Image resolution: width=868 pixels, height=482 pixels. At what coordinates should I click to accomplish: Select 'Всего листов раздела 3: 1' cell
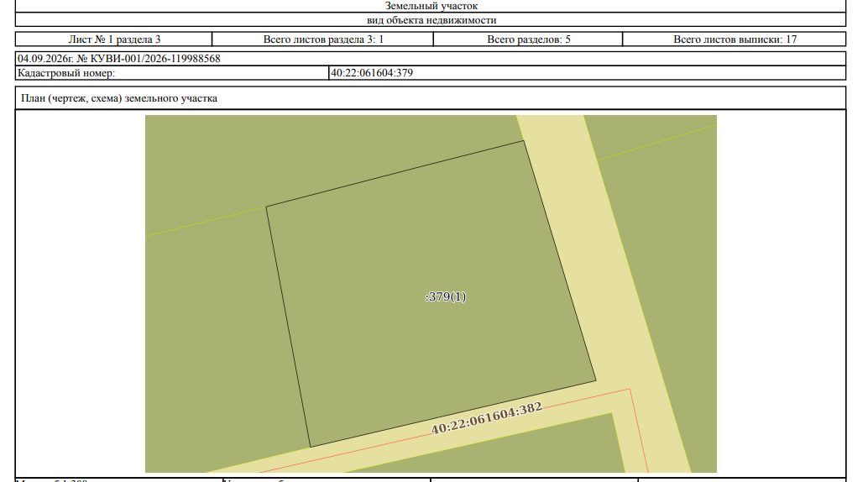[x=323, y=39]
